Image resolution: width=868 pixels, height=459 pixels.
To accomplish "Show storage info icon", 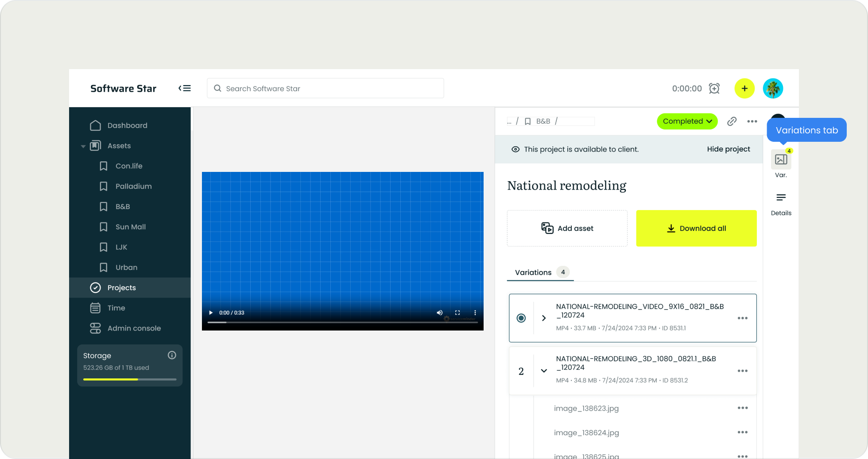I will [x=172, y=355].
